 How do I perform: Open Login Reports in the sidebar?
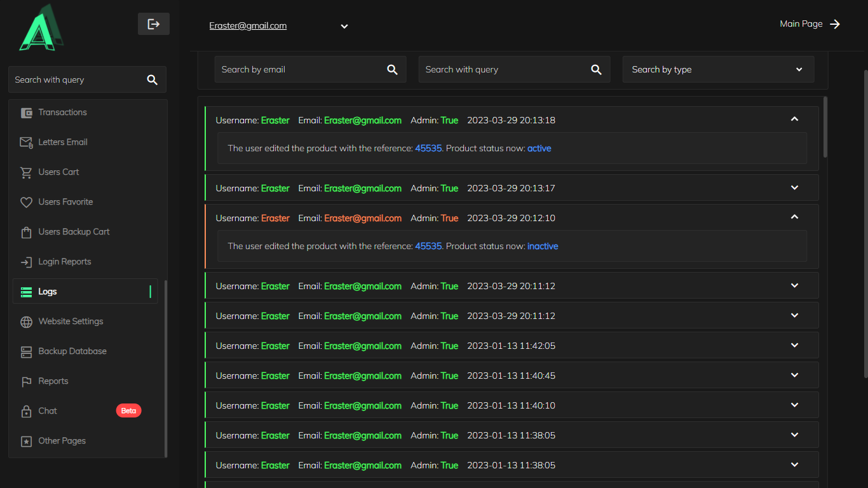(64, 262)
